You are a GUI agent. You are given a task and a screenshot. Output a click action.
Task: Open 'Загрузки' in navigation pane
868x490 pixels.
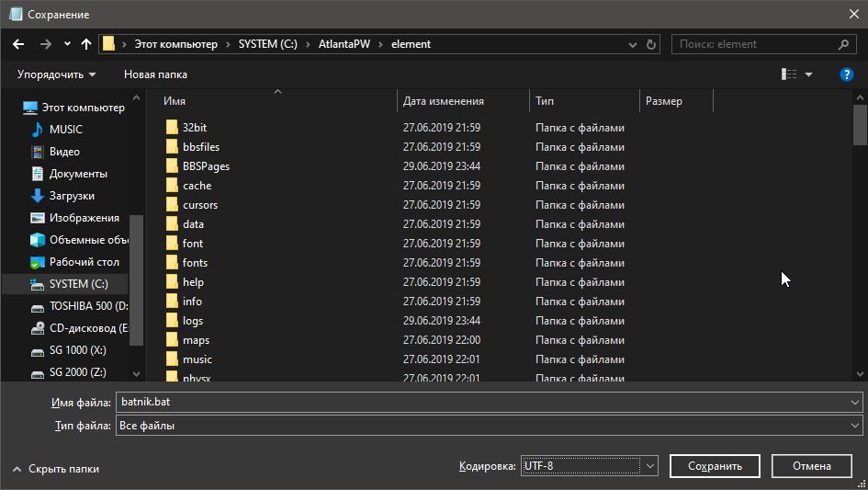[x=62, y=196]
